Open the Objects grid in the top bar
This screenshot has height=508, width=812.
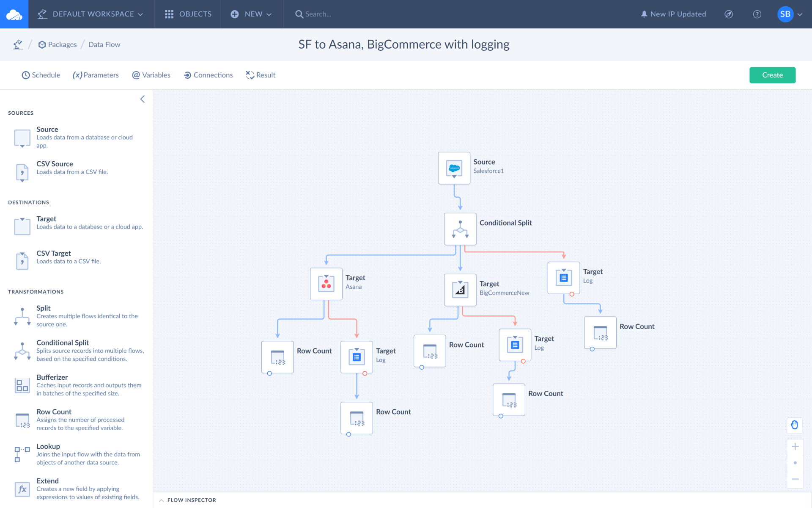(187, 14)
